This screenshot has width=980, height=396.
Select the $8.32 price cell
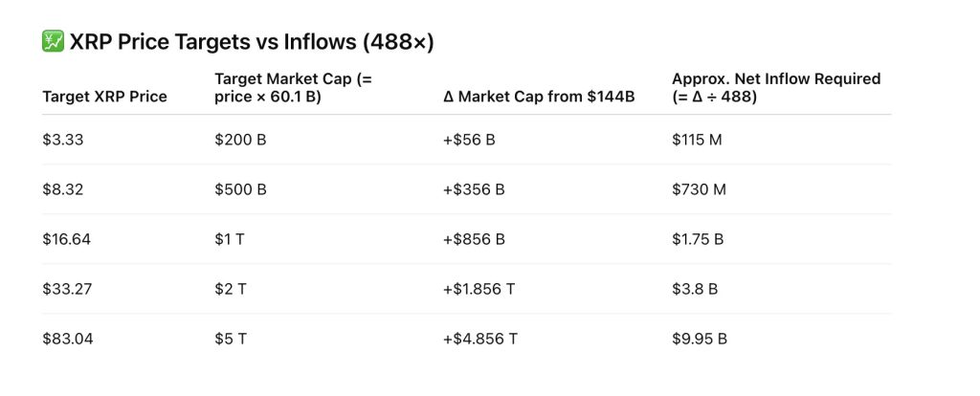[63, 189]
